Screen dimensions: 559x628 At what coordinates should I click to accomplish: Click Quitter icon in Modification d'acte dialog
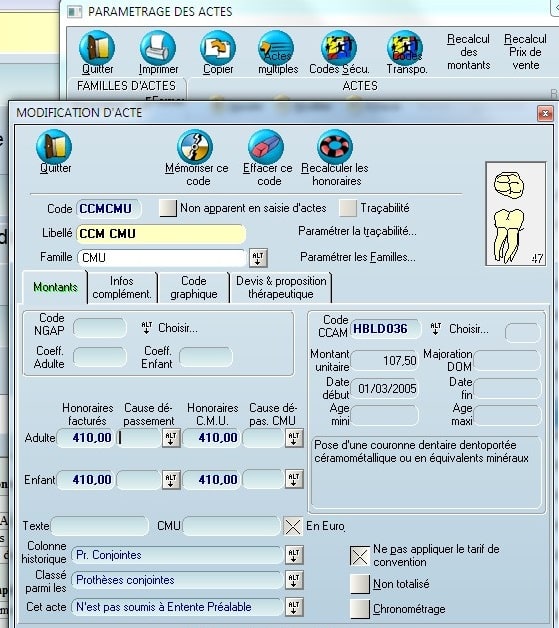click(54, 147)
